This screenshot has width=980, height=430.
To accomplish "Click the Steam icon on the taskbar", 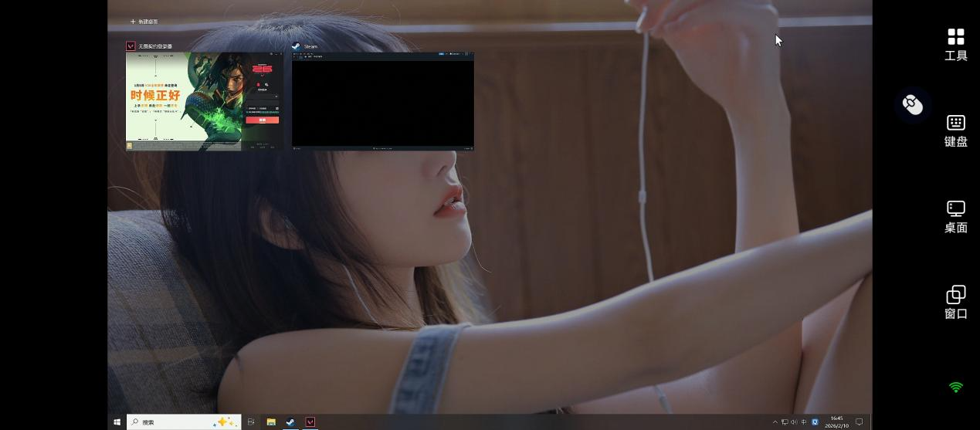I will click(x=290, y=422).
